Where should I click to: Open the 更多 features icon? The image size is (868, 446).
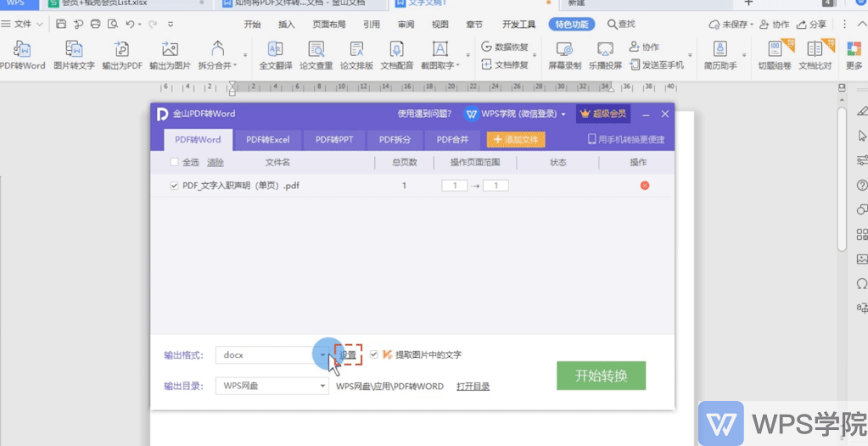pyautogui.click(x=854, y=55)
